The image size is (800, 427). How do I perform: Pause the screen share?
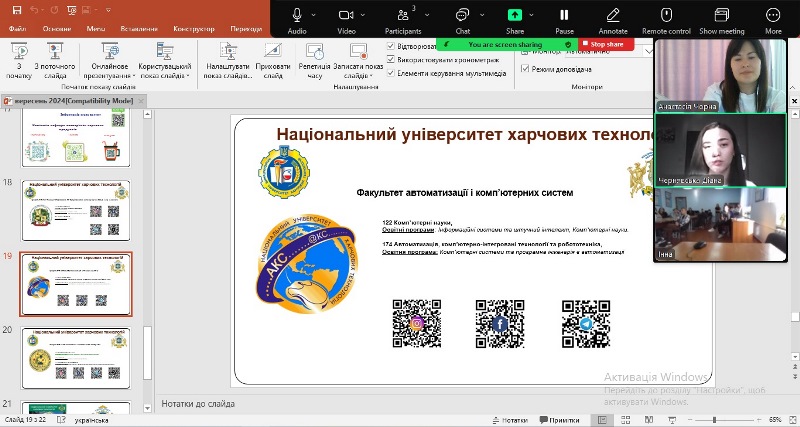pyautogui.click(x=564, y=16)
